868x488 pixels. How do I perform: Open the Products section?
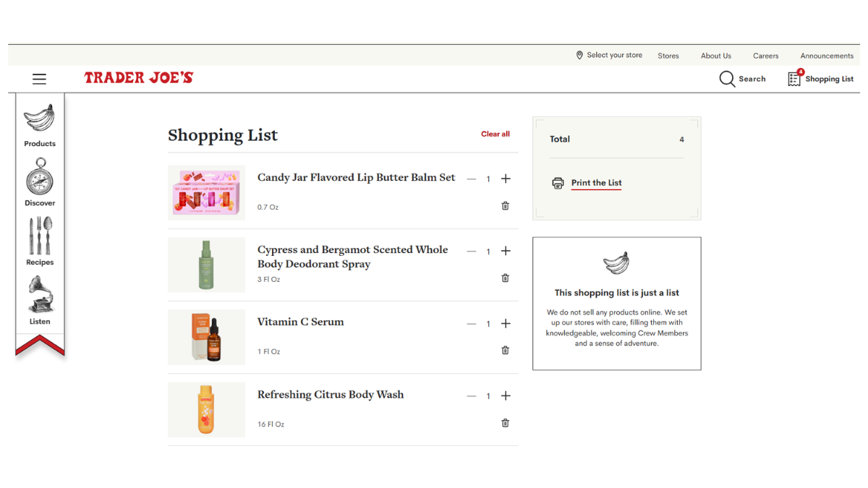coord(40,126)
